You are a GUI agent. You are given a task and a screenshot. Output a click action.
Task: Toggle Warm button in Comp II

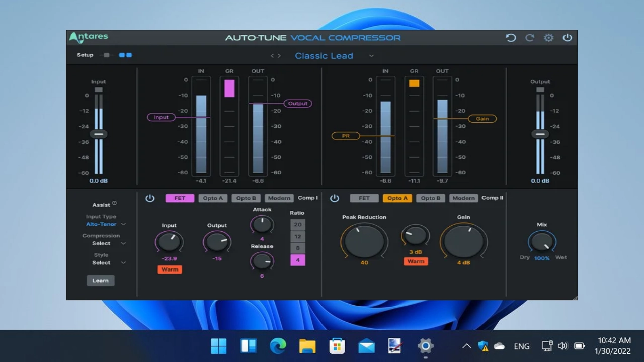[416, 261]
